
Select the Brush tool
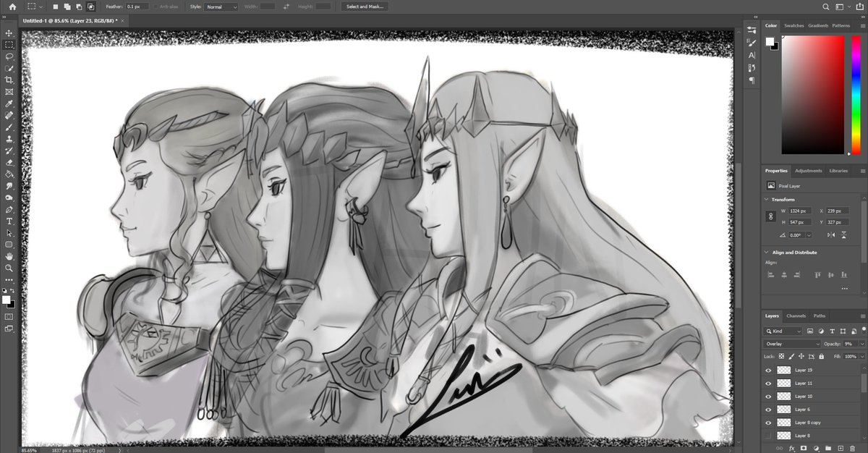[x=9, y=127]
